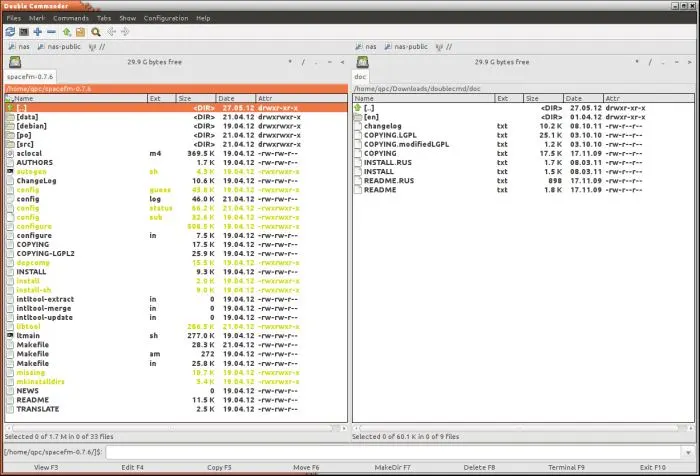
Task: Click the magnifying glass search icon
Action: pos(96,32)
